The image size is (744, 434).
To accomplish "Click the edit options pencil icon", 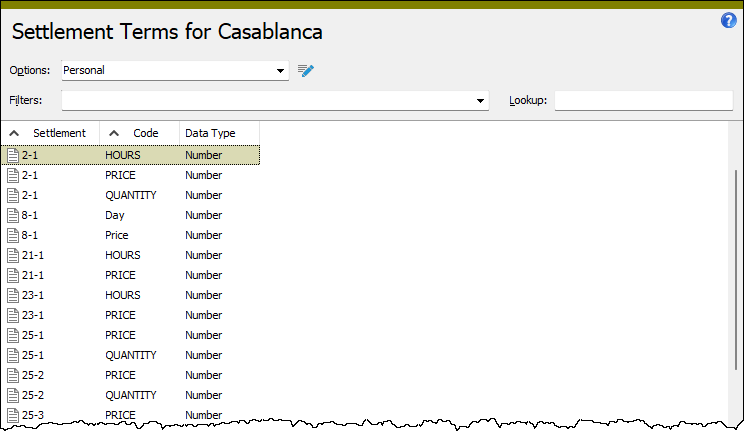I will pos(306,71).
